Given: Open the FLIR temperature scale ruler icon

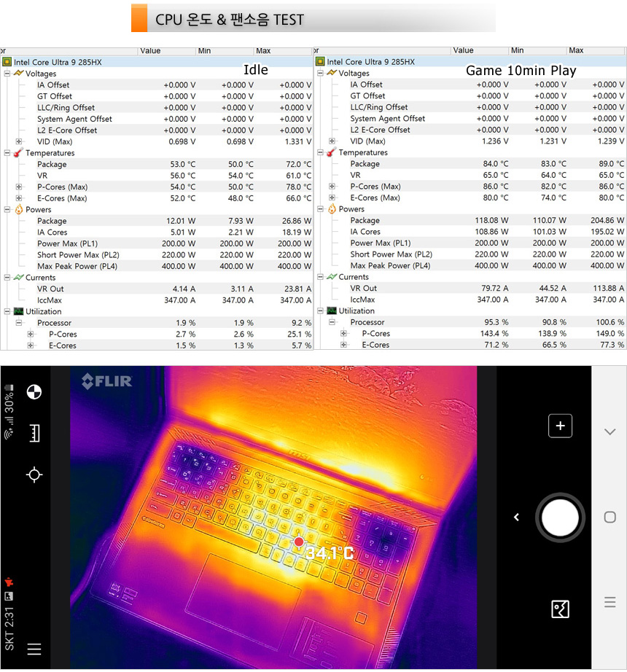Looking at the screenshot, I should coord(34,433).
